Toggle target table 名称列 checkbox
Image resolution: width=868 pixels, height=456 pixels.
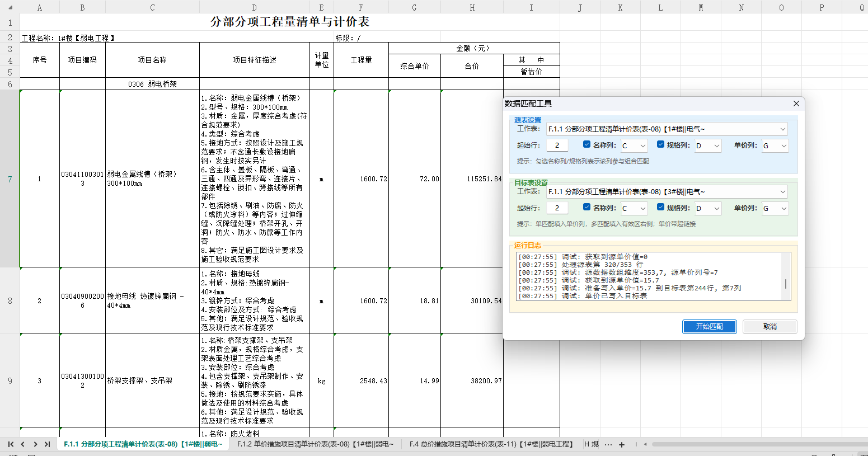point(587,207)
